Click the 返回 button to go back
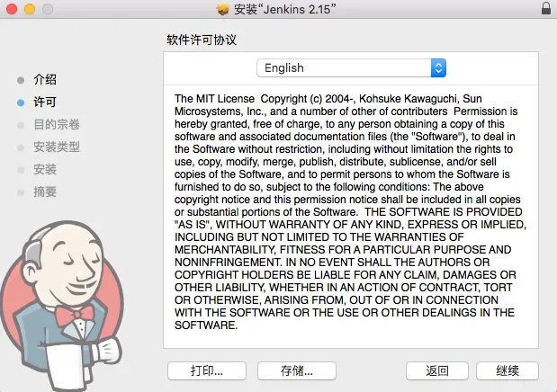The height and width of the screenshot is (392, 557). (437, 370)
